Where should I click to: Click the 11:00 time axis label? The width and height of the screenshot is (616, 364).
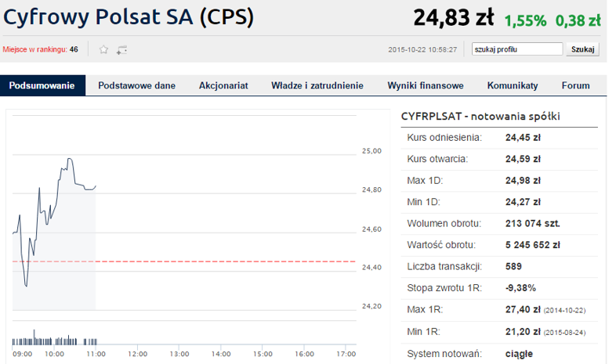(96, 354)
